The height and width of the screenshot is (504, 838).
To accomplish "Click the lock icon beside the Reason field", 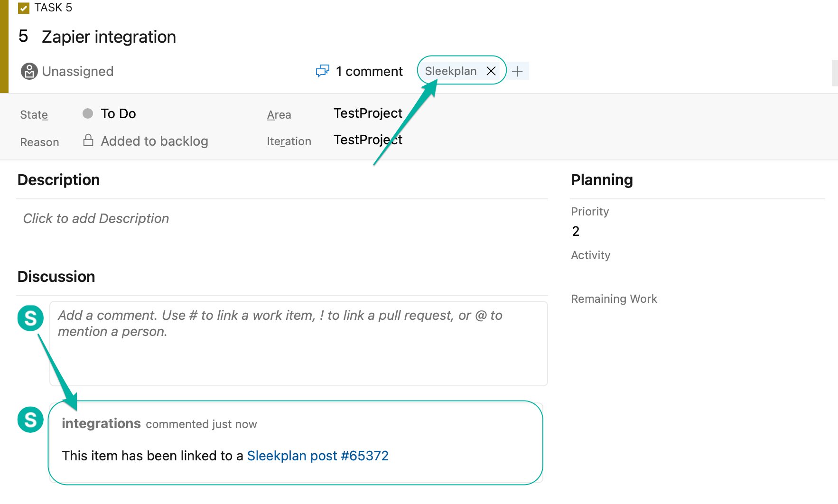I will tap(88, 140).
